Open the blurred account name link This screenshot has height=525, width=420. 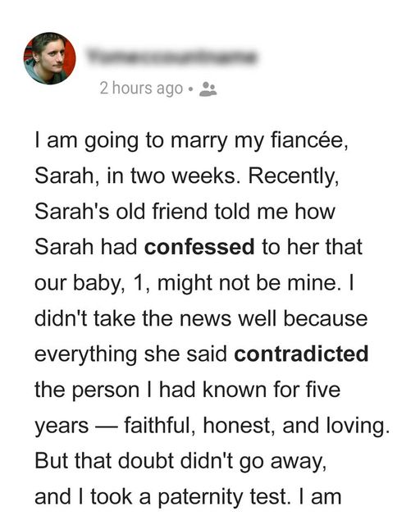pyautogui.click(x=172, y=57)
